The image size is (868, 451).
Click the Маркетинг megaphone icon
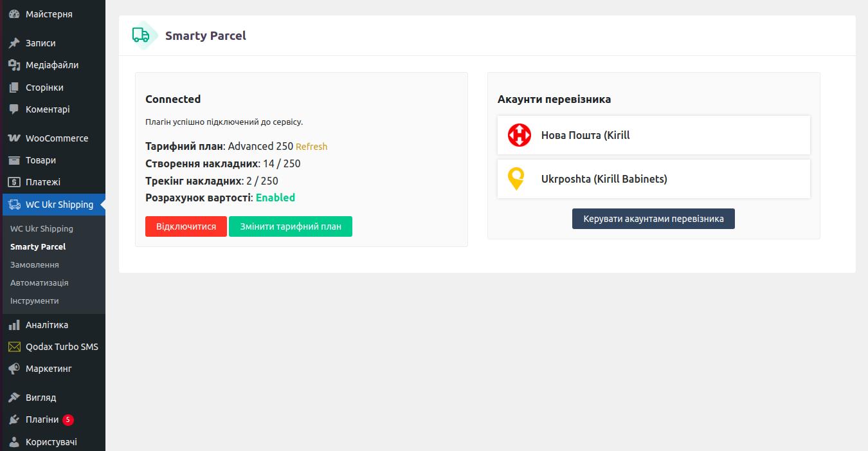(x=14, y=369)
